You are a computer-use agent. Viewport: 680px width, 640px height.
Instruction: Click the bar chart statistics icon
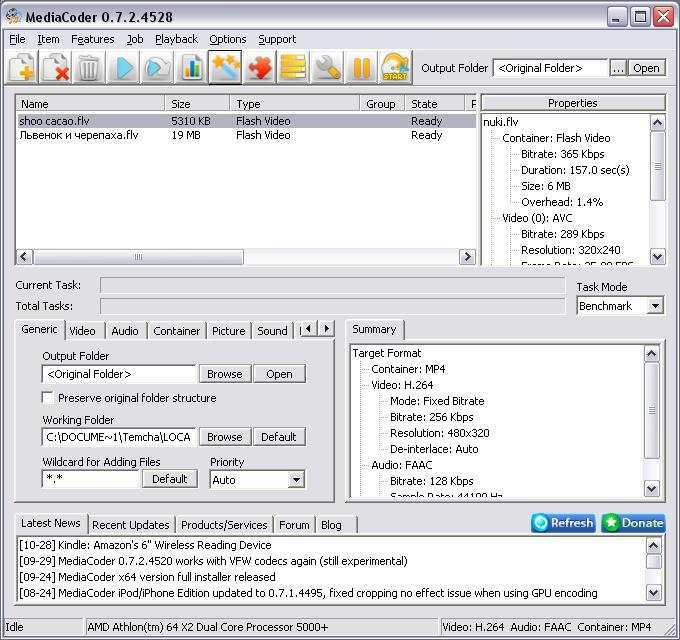click(191, 67)
